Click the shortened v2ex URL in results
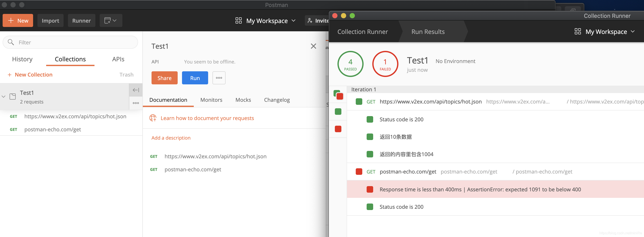The height and width of the screenshot is (237, 644). tap(518, 102)
